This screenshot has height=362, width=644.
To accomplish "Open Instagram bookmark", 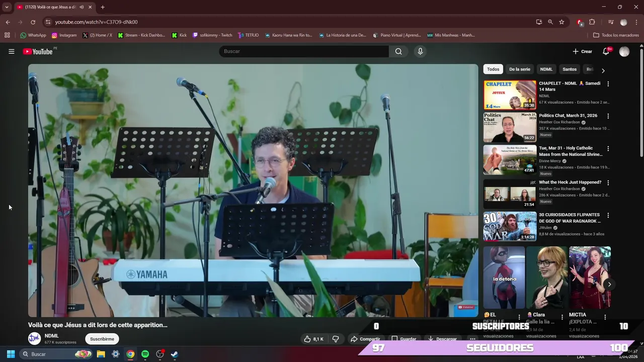I will (64, 35).
